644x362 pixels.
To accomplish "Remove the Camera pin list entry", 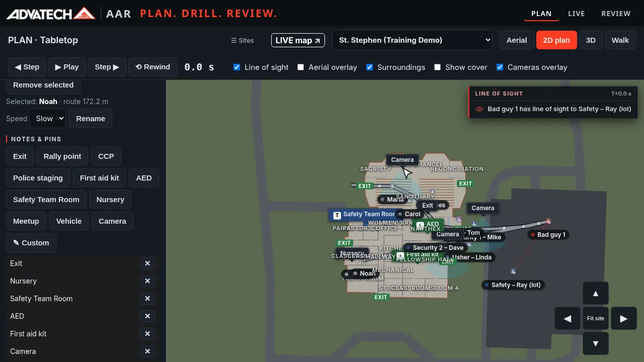I will click(147, 351).
